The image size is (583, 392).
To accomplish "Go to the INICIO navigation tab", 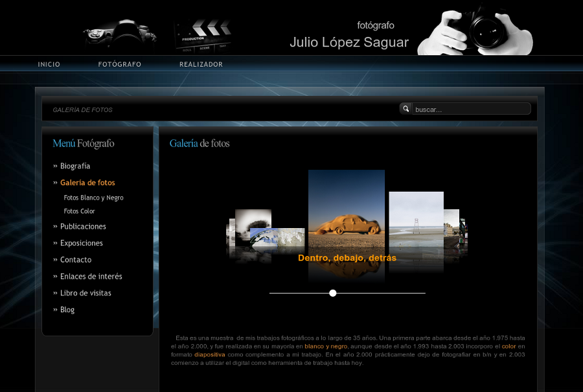I will point(49,64).
